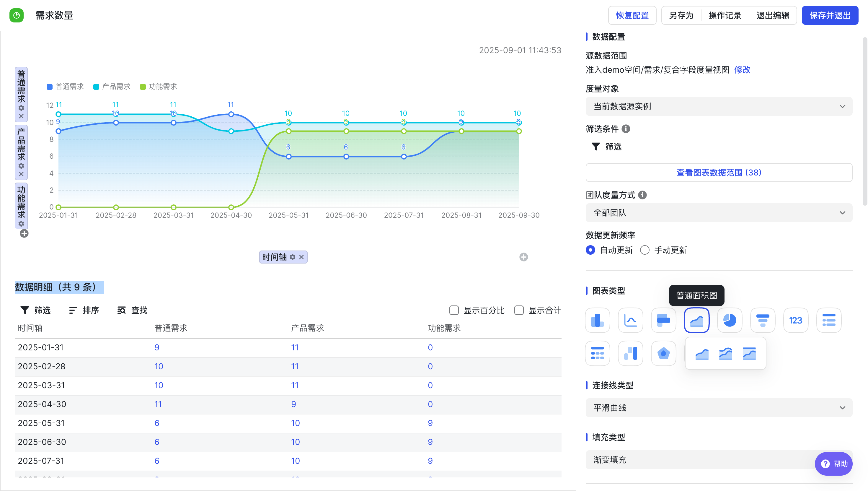The image size is (868, 491).
Task: Select the column bar chart type
Action: coord(598,320)
